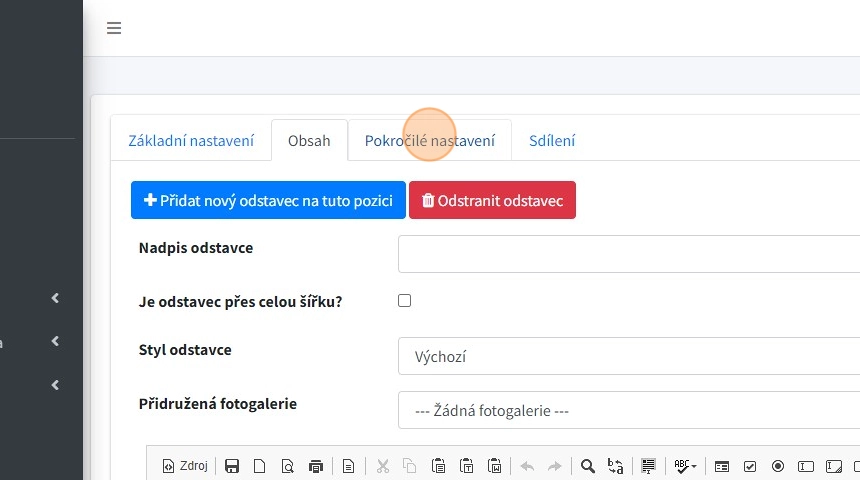The image size is (860, 480).
Task: Insert a radio button via editor toolbar
Action: click(778, 466)
